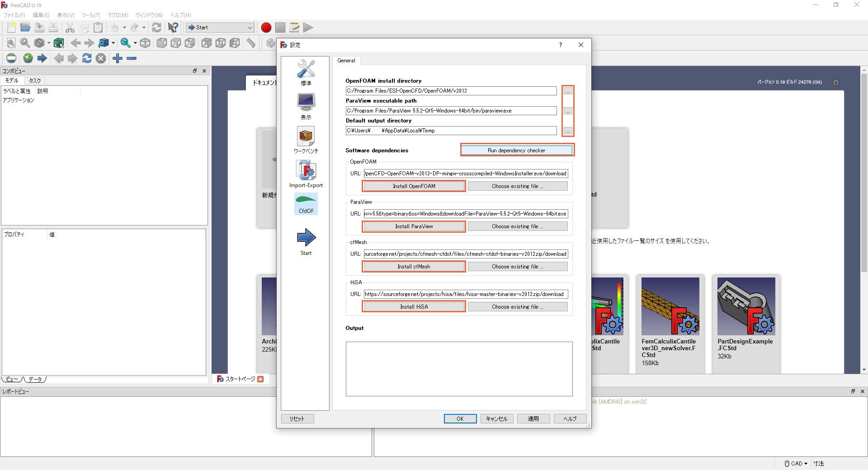Select the CfdOF preferences page icon
The width and height of the screenshot is (868, 470).
click(x=306, y=204)
